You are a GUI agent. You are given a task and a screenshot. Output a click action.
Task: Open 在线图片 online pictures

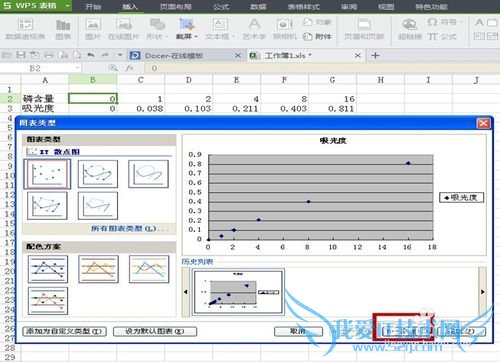tap(124, 29)
